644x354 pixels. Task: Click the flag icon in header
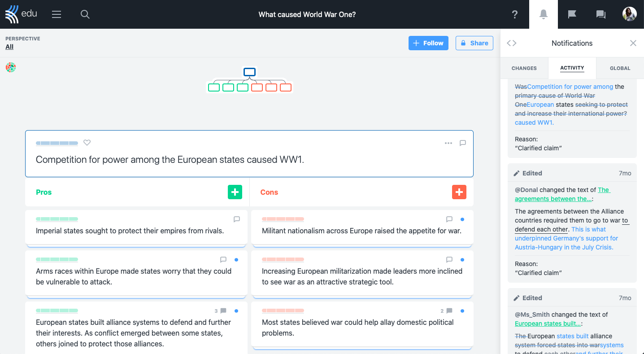(572, 14)
